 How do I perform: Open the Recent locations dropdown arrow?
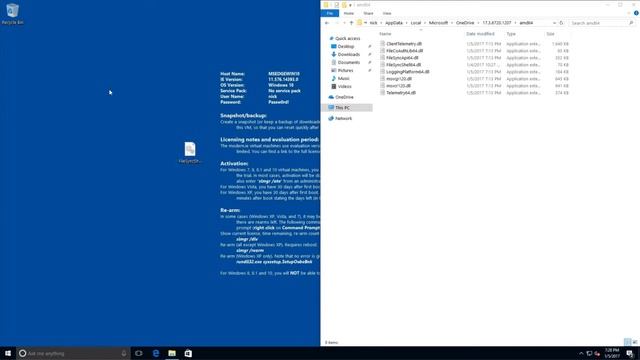click(x=344, y=23)
